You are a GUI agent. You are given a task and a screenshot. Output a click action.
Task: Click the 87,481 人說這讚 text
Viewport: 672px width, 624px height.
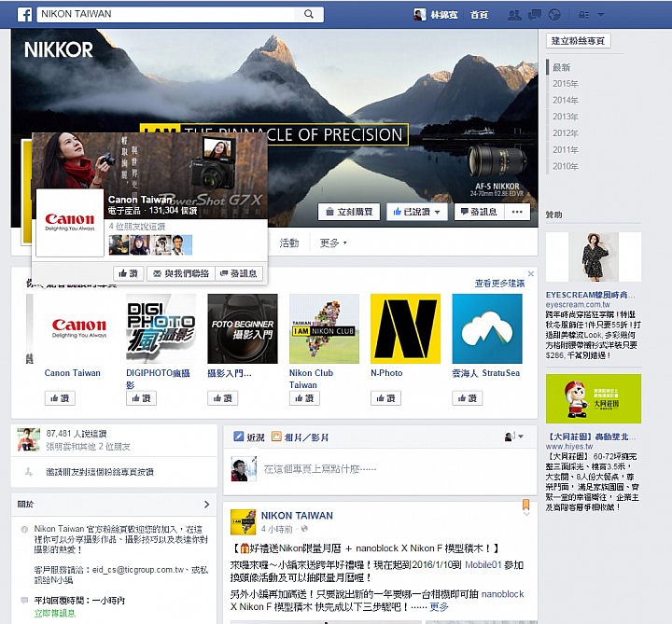pyautogui.click(x=77, y=434)
